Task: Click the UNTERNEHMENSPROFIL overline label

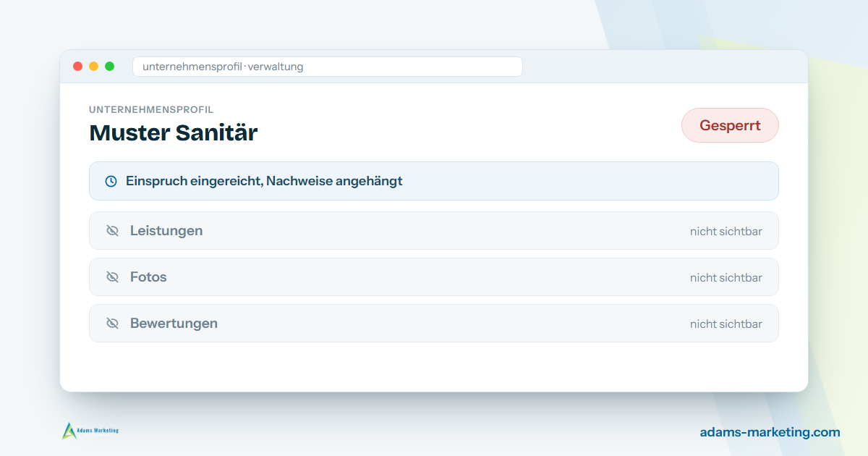Action: [151, 109]
